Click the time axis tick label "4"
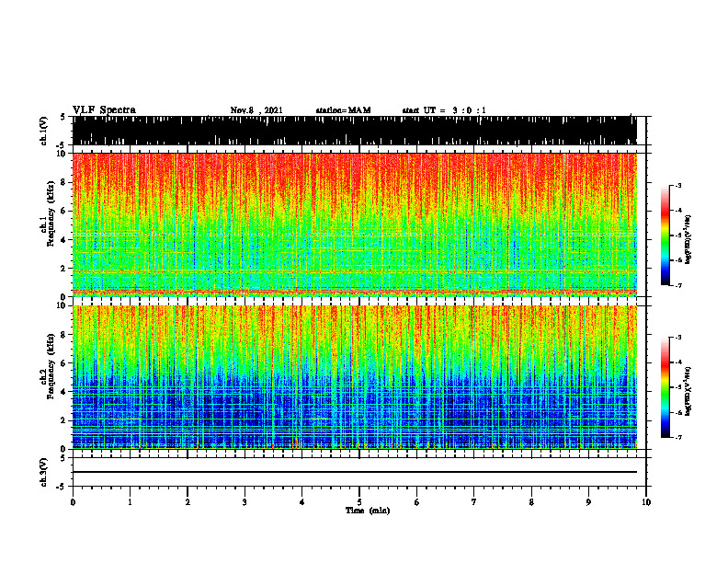Image resolution: width=728 pixels, height=563 pixels. pos(302,502)
